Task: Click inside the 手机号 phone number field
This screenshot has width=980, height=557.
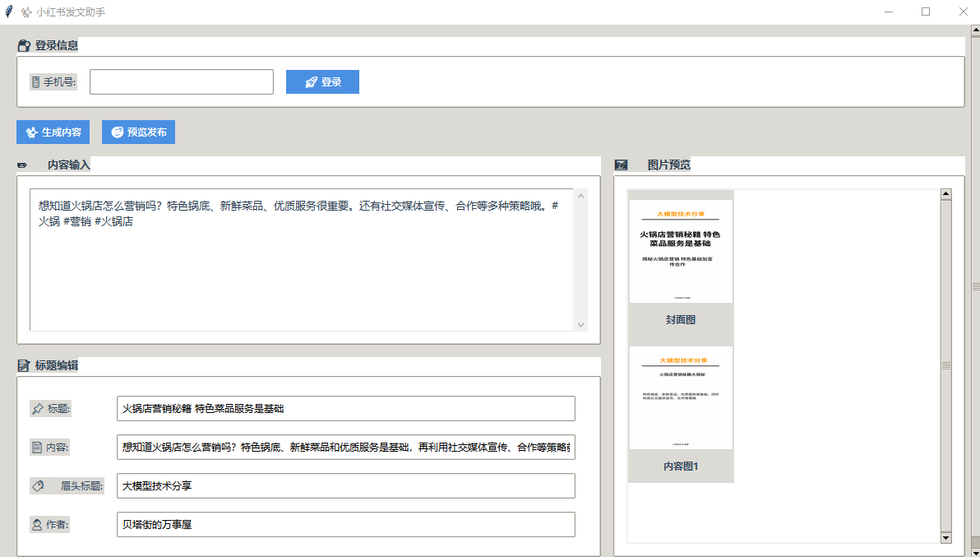Action: click(x=181, y=81)
